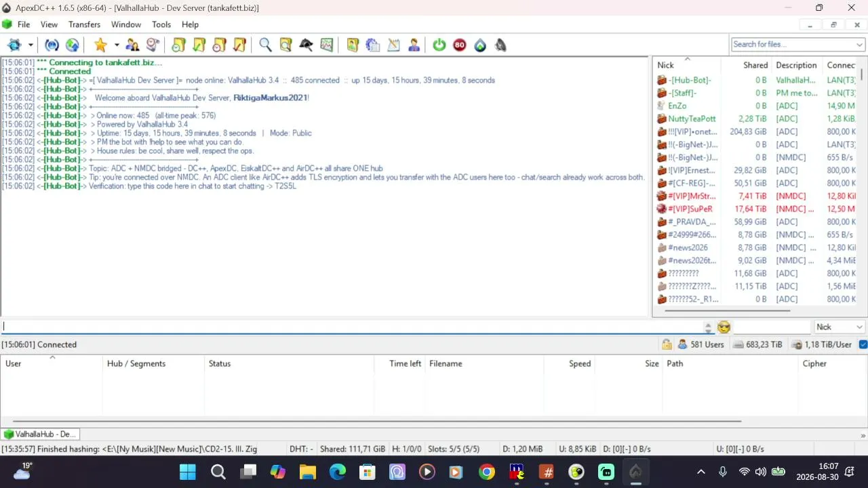868x488 pixels.
Task: Open the Favorite Users toolbar icon
Action: 133,45
